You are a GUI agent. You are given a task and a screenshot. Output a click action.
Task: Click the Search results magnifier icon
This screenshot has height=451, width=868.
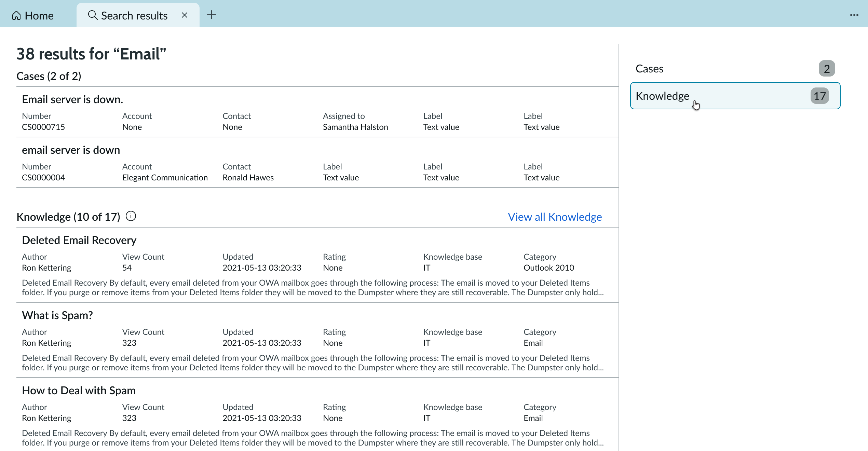click(x=93, y=15)
